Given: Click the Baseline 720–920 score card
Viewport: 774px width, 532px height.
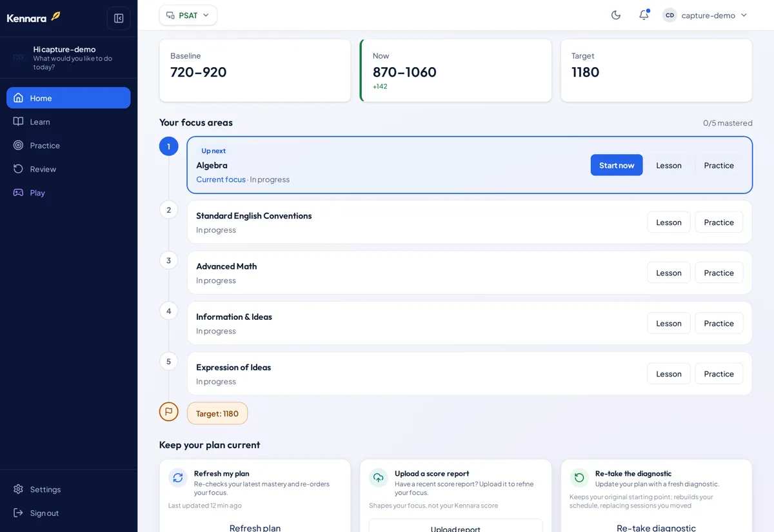Looking at the screenshot, I should tap(255, 70).
